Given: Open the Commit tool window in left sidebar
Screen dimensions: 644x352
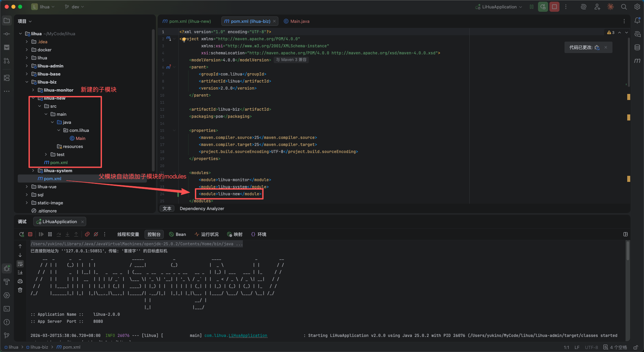Looking at the screenshot, I should [7, 34].
